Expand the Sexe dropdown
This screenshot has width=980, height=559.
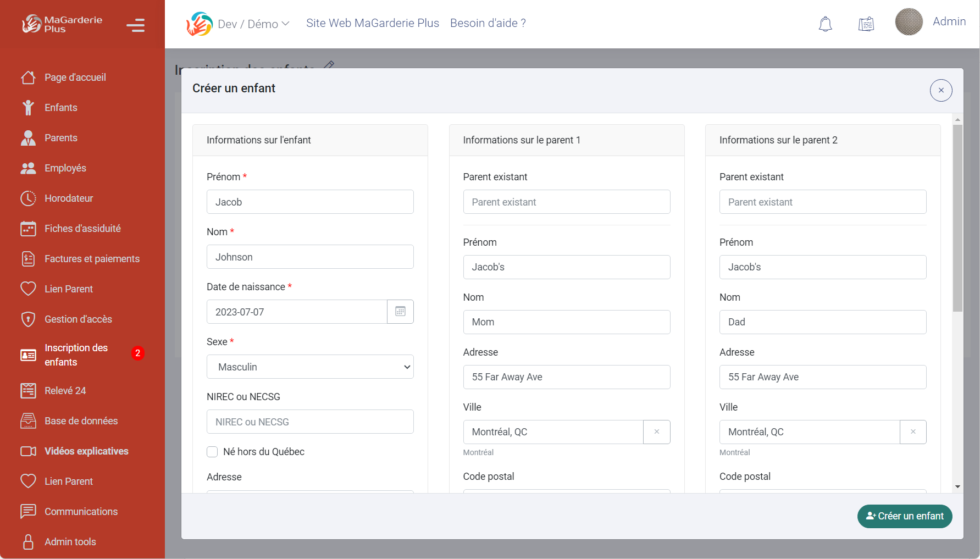[x=310, y=367]
